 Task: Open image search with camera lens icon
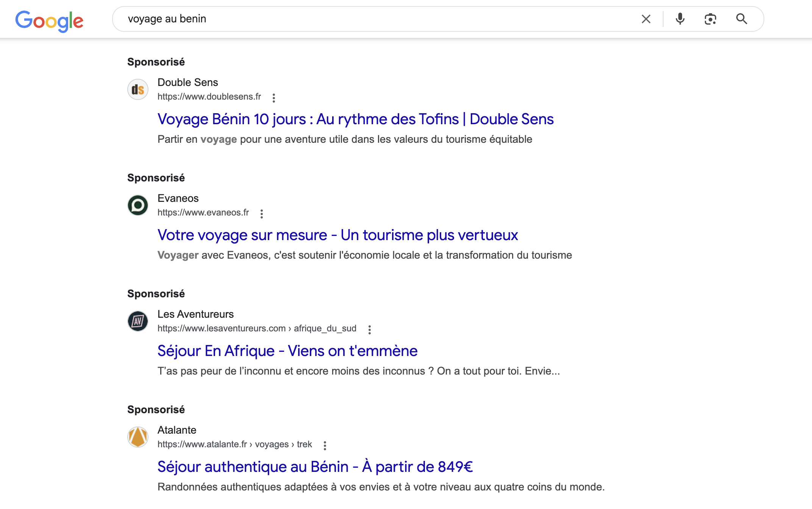(710, 19)
